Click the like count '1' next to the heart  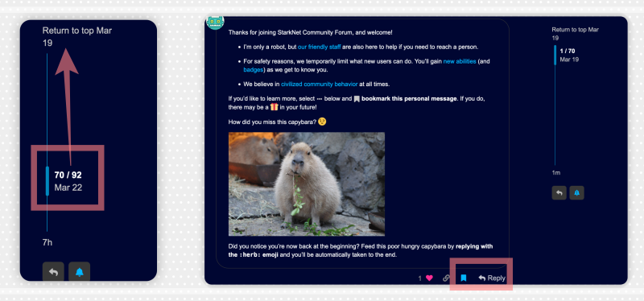[419, 278]
